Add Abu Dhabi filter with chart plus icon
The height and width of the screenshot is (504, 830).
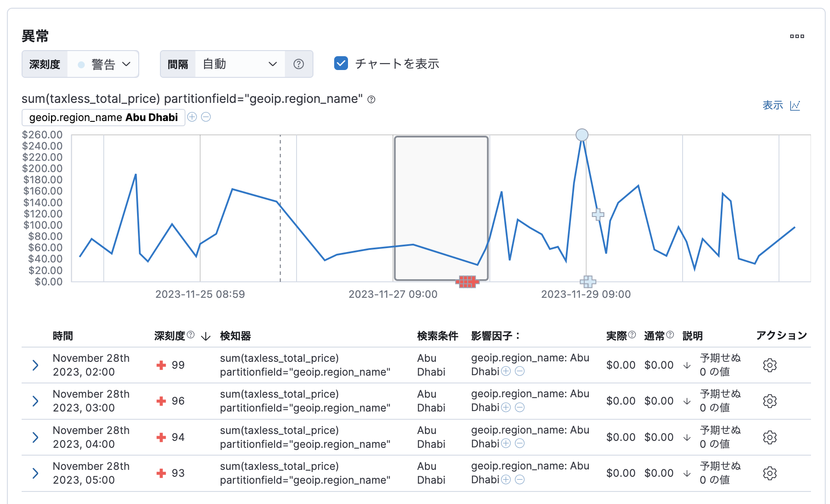192,117
